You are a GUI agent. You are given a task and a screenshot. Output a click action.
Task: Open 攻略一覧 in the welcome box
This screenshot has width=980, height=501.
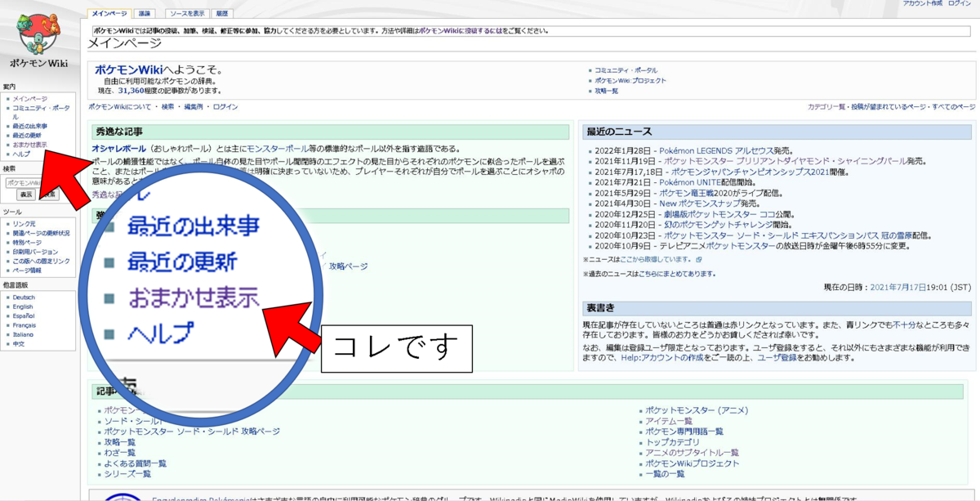[x=606, y=92]
